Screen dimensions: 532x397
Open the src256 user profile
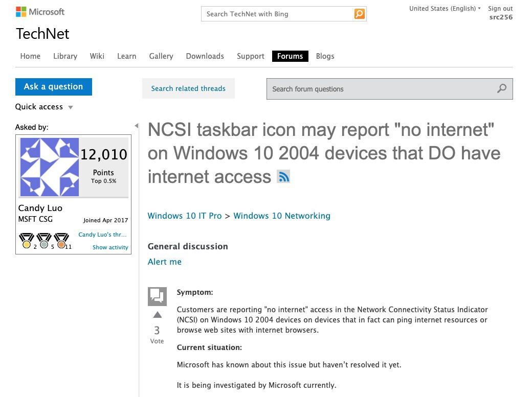point(501,17)
